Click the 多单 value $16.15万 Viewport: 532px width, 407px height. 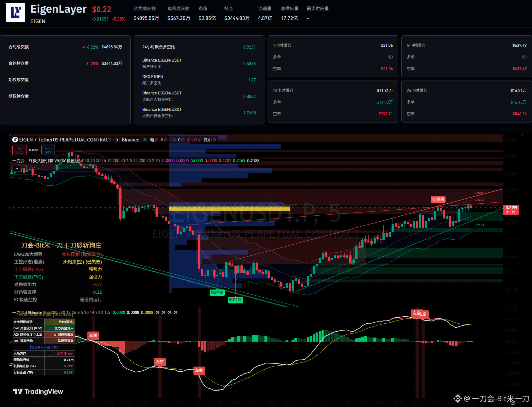point(518,102)
